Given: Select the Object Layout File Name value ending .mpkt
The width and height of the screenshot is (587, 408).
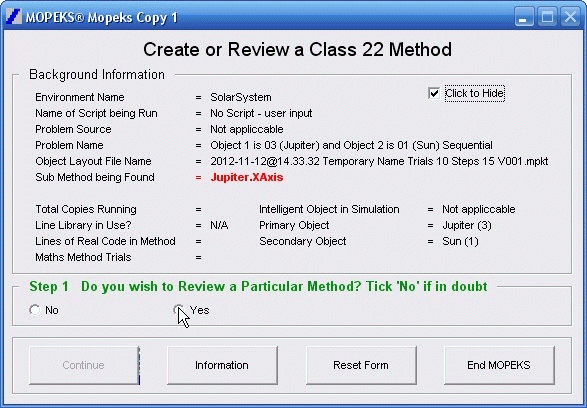Looking at the screenshot, I should tap(379, 161).
